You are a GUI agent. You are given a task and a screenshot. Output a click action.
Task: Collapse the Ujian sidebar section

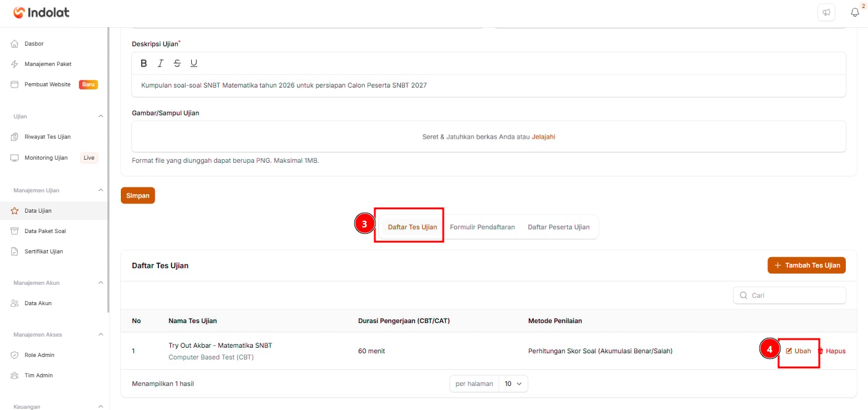coord(101,117)
